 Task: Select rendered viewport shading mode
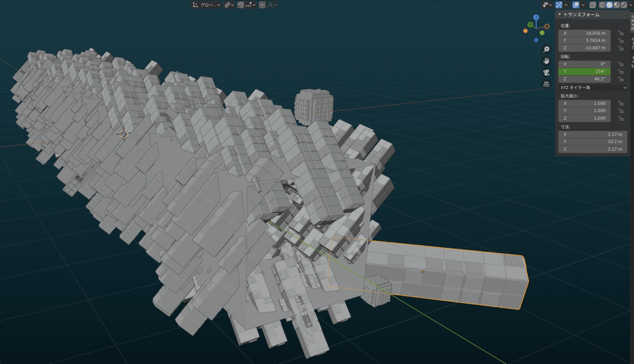point(623,5)
